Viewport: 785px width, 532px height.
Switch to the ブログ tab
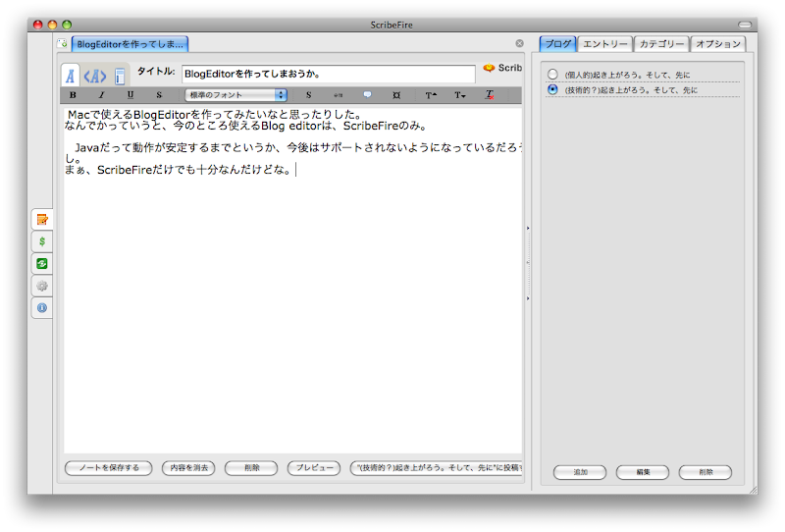point(557,44)
